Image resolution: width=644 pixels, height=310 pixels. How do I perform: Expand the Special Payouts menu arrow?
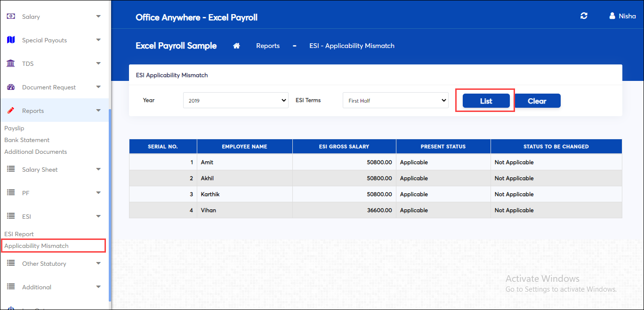click(x=98, y=40)
